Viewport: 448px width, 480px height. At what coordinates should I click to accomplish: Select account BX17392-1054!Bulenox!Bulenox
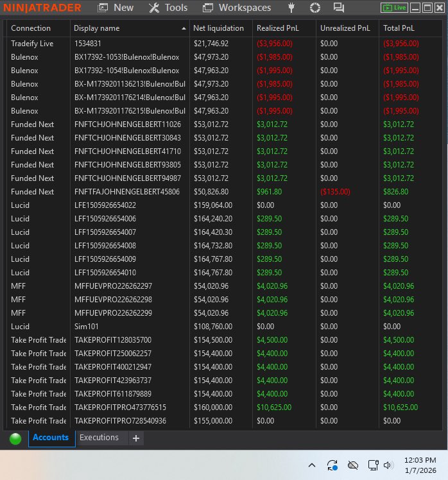click(223, 71)
